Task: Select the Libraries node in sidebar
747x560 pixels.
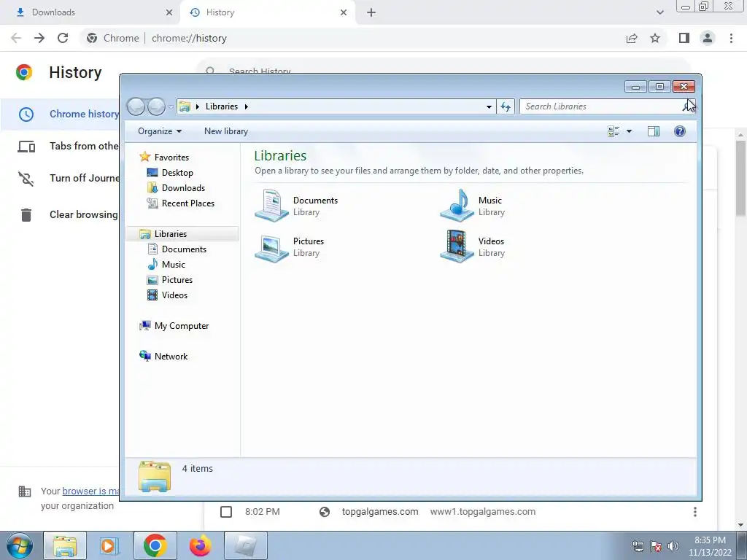Action: (182, 234)
